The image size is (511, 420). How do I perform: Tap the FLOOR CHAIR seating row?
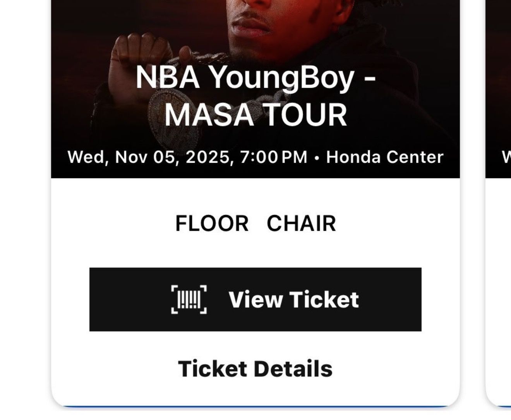[x=256, y=223]
